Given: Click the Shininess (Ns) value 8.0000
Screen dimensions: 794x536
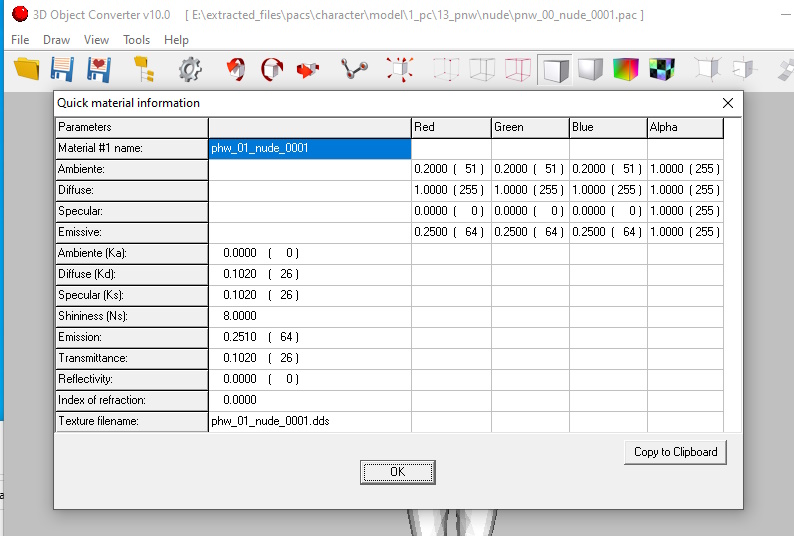Looking at the screenshot, I should tap(309, 316).
